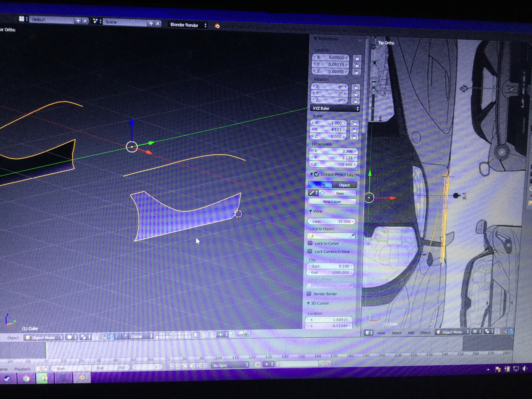Screen dimensions: 532x399
Task: Click the Lens value 35.000 field
Action: pos(331,222)
